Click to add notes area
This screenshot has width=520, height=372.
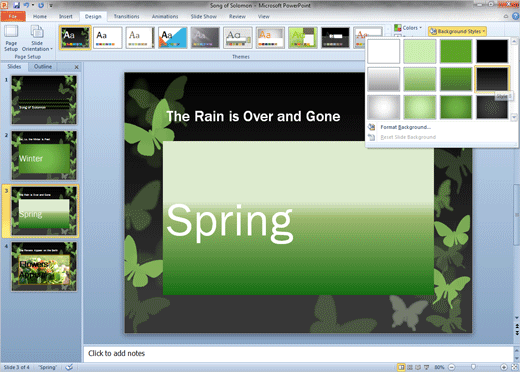click(298, 353)
